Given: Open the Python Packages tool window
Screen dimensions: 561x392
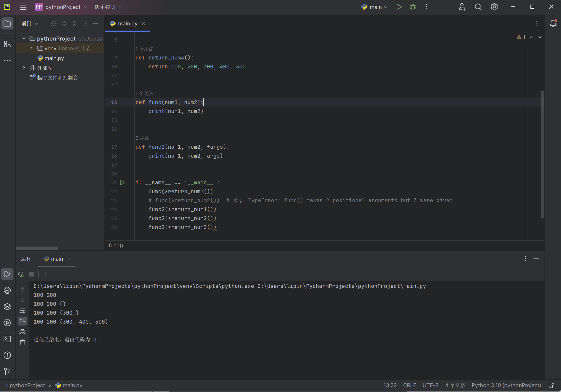Looking at the screenshot, I should click(x=7, y=307).
